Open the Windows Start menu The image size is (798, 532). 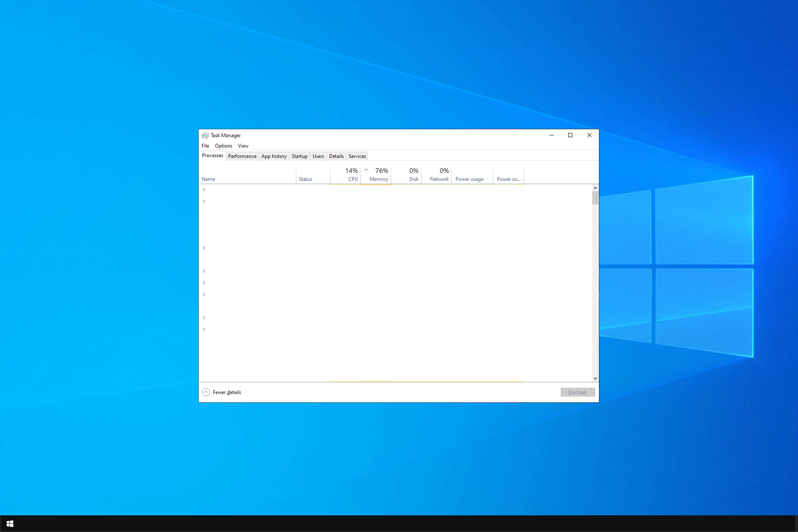coord(10,524)
